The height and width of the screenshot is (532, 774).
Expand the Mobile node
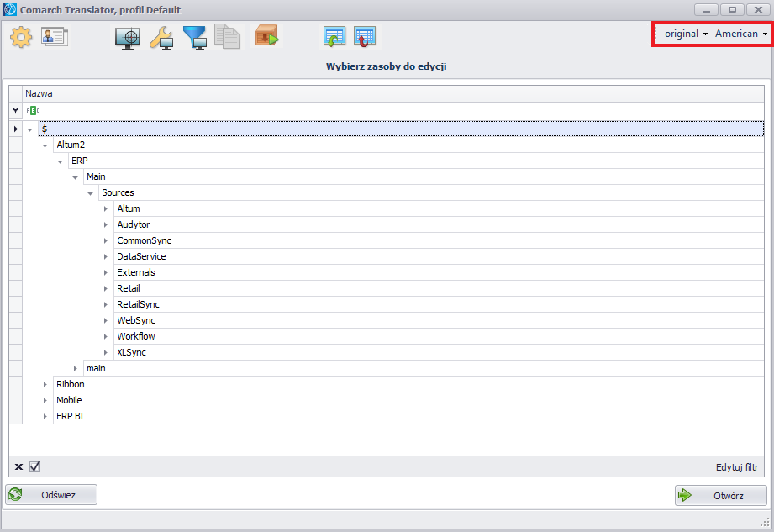coord(45,400)
